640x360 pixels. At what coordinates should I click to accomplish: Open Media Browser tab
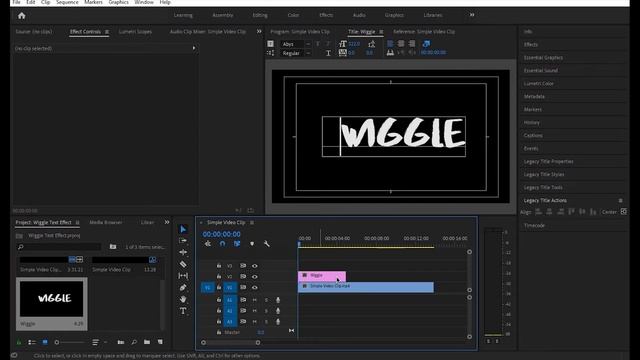click(106, 222)
